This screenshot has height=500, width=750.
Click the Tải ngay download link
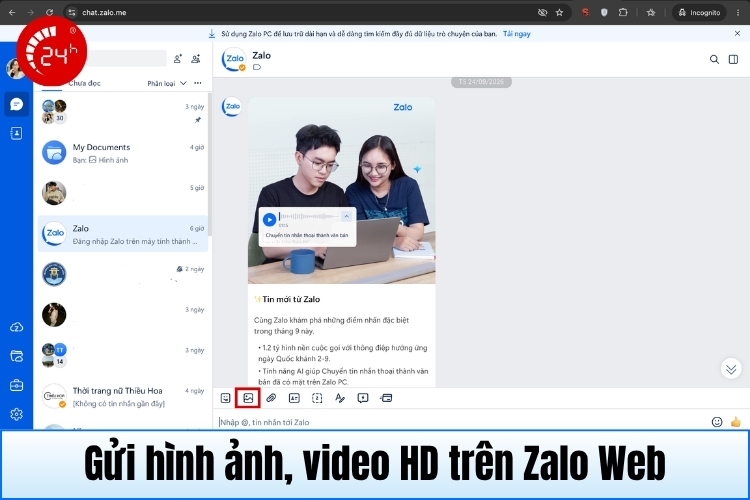tap(517, 34)
